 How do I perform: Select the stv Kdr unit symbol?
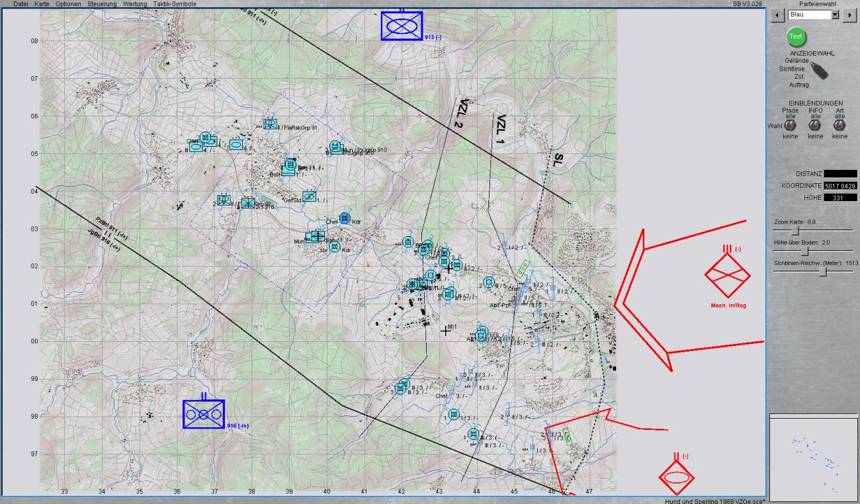(335, 247)
